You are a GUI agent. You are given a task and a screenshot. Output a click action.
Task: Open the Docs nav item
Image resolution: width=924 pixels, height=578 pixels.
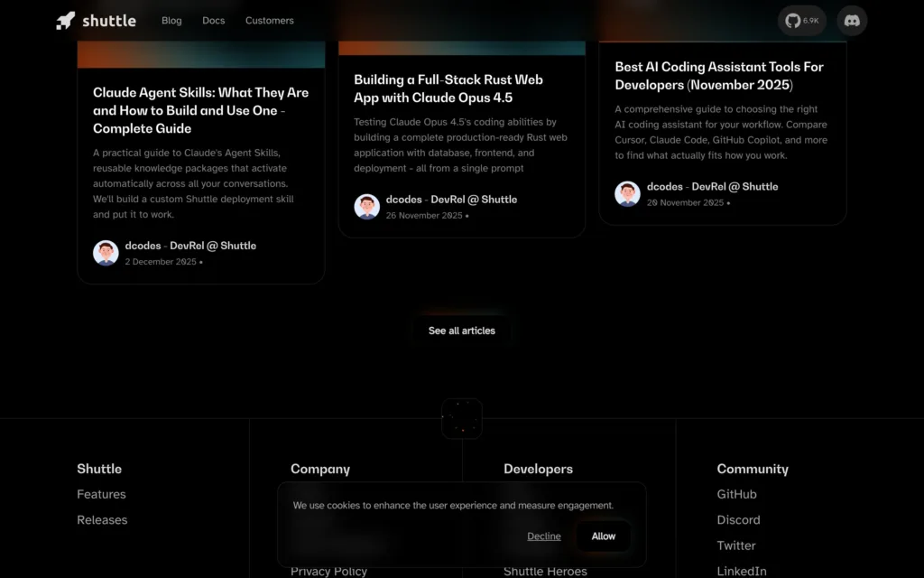(x=213, y=21)
